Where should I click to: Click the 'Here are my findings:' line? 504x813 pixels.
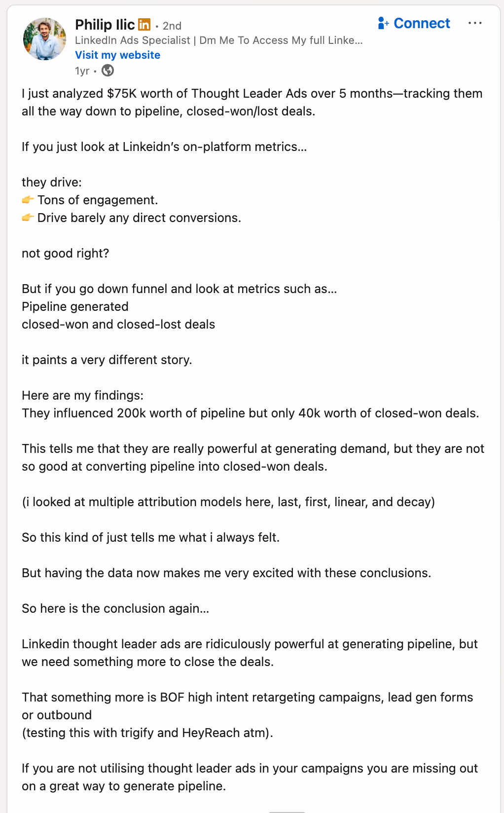[x=82, y=396]
